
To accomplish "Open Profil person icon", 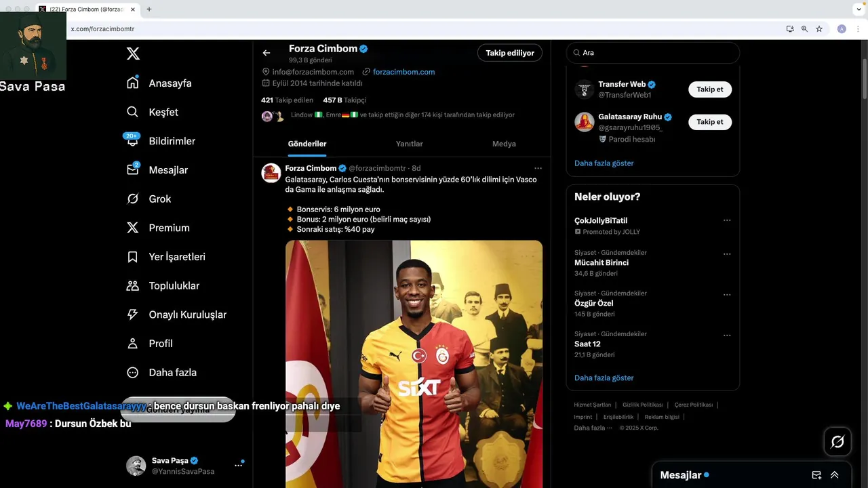I will pyautogui.click(x=133, y=344).
